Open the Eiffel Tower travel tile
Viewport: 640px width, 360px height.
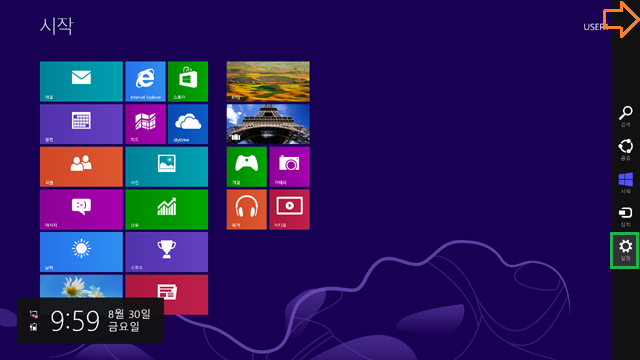coord(268,124)
